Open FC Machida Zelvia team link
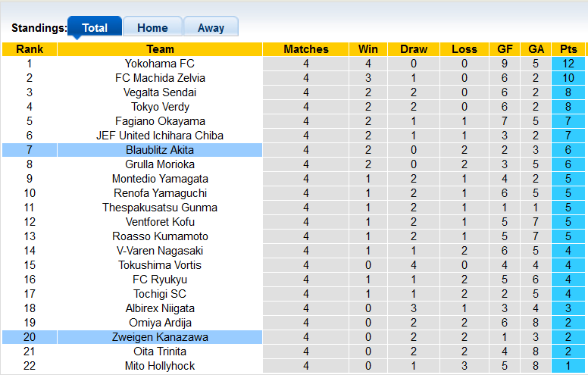Screen dimensions: 588x375 click(160, 78)
